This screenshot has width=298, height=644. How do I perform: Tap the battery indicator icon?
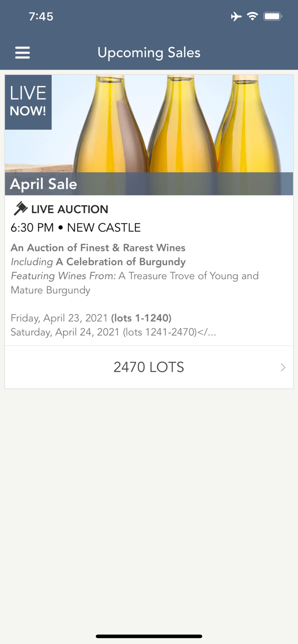tap(273, 16)
